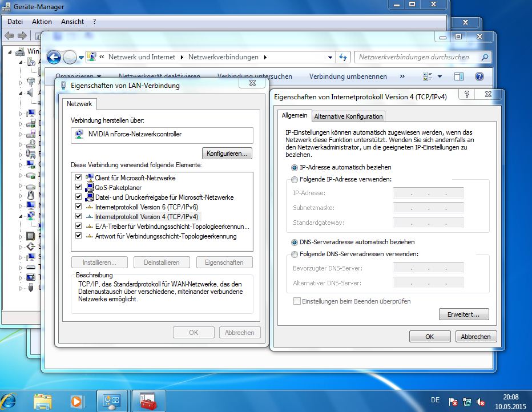Open Windows Media Player in taskbar

(76, 402)
